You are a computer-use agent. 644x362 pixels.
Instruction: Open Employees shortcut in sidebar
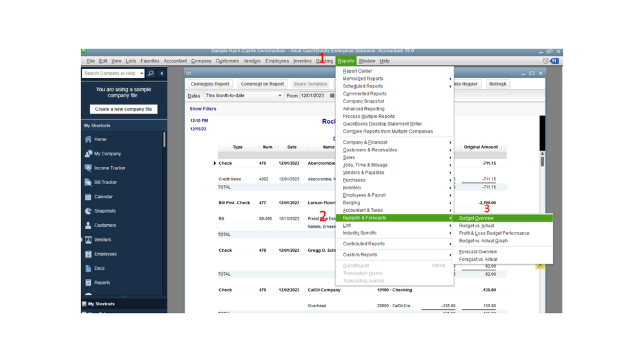click(x=105, y=254)
